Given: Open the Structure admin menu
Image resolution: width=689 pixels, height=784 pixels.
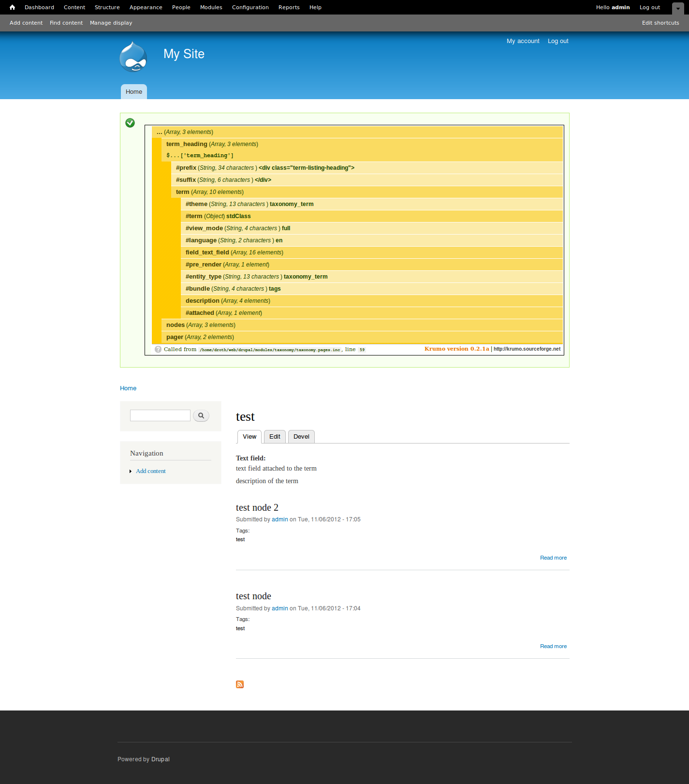Looking at the screenshot, I should click(x=107, y=7).
